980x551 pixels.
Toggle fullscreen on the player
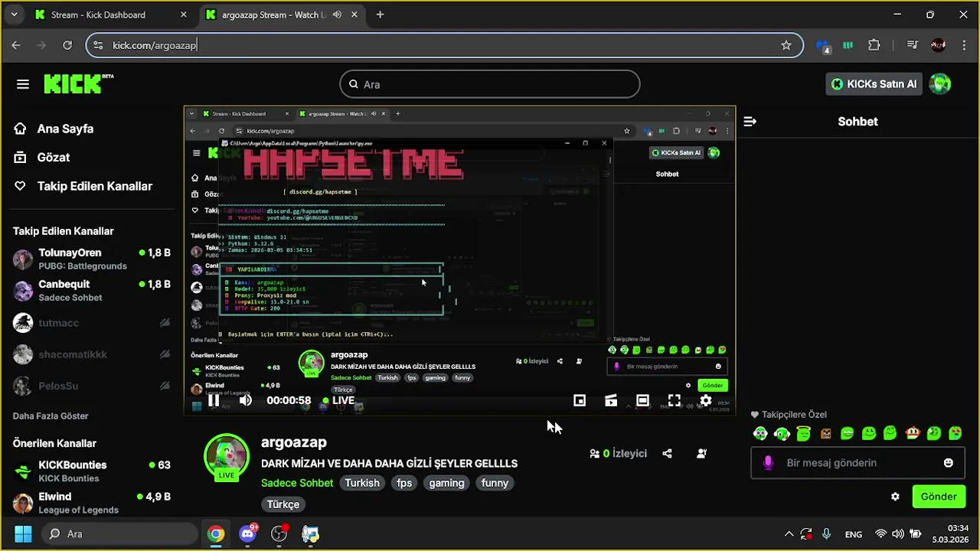coord(674,400)
